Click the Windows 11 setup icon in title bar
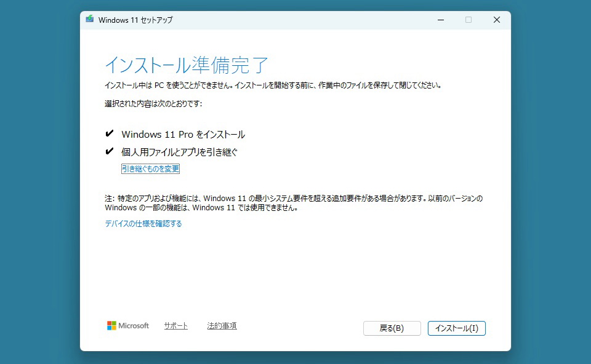 pyautogui.click(x=90, y=19)
